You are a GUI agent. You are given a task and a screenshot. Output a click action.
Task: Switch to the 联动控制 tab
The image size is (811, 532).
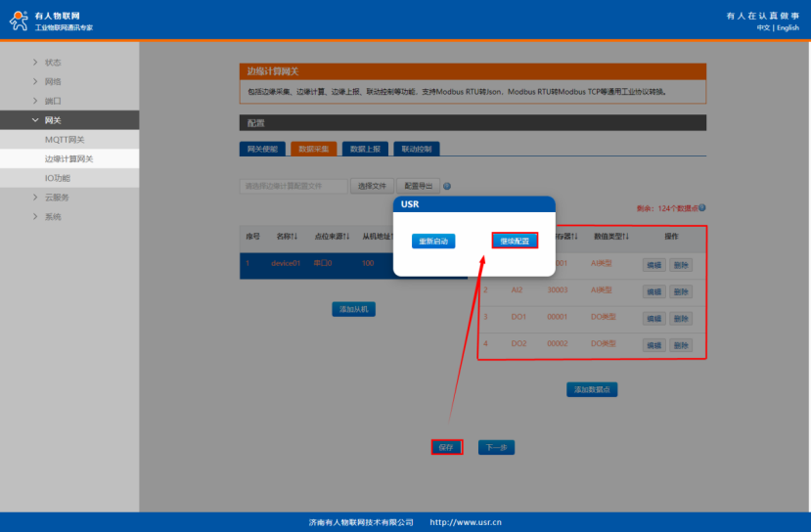417,149
